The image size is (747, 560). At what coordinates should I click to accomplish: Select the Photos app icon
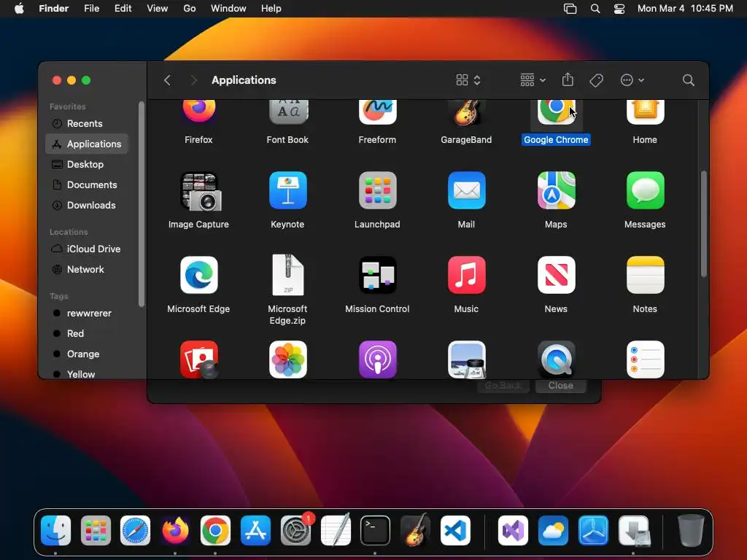pyautogui.click(x=287, y=359)
